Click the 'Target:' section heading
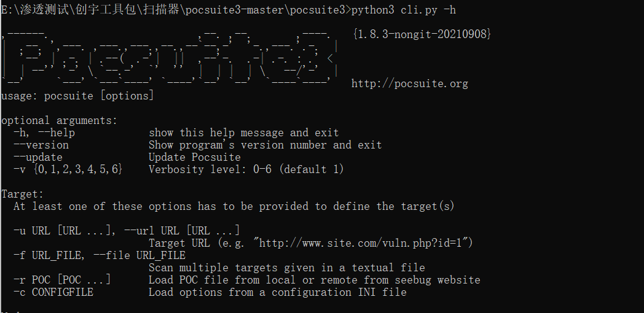This screenshot has height=313, width=644. point(23,194)
